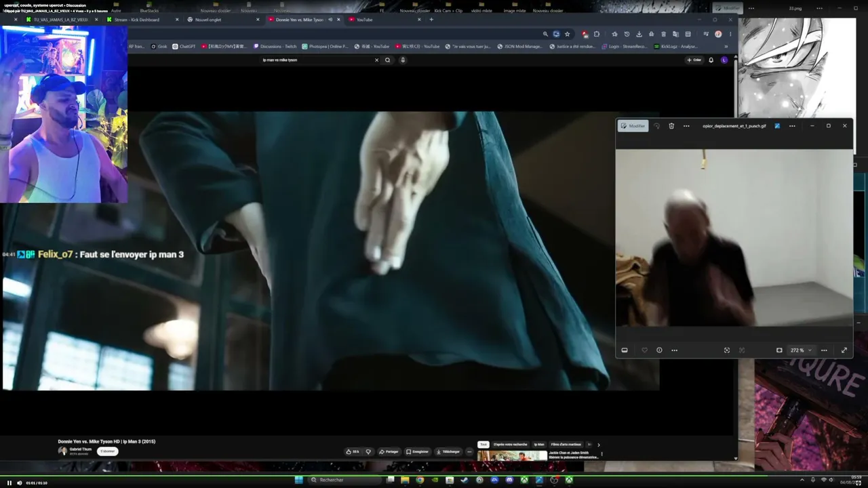This screenshot has height=488, width=868.
Task: Click the blue app icon in Photos title bar
Action: 777,125
